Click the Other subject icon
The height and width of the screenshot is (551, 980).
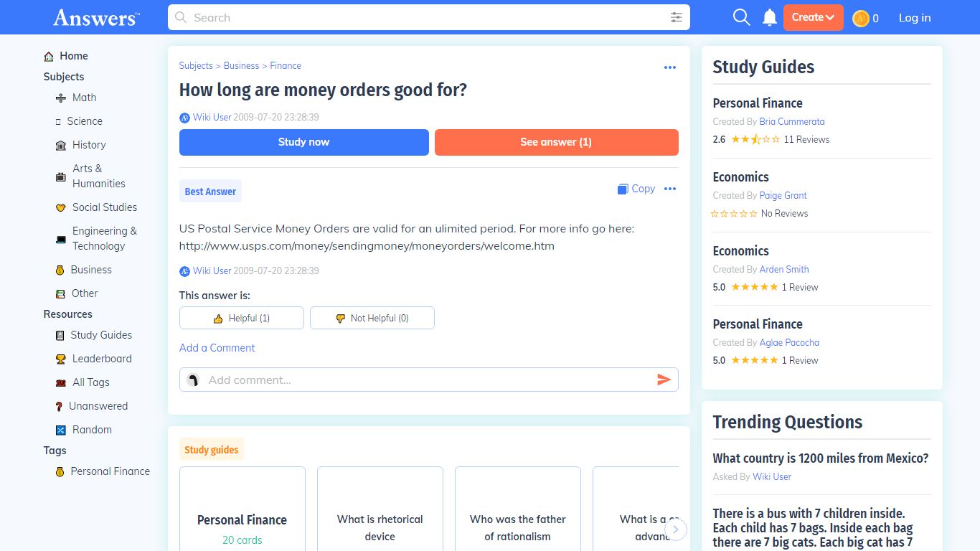click(60, 293)
